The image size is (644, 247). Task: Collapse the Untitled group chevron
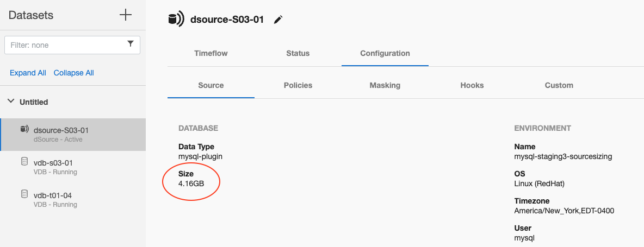[x=10, y=102]
